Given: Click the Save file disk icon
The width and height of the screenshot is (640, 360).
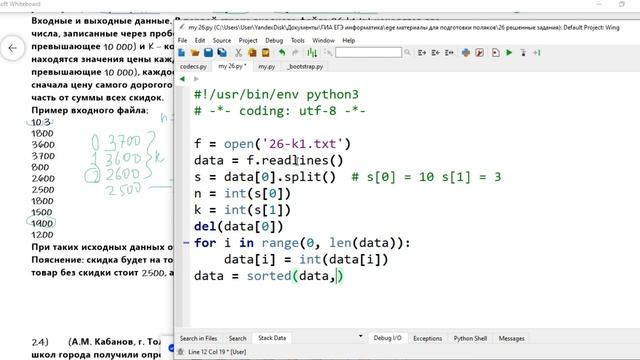Looking at the screenshot, I should point(209,52).
